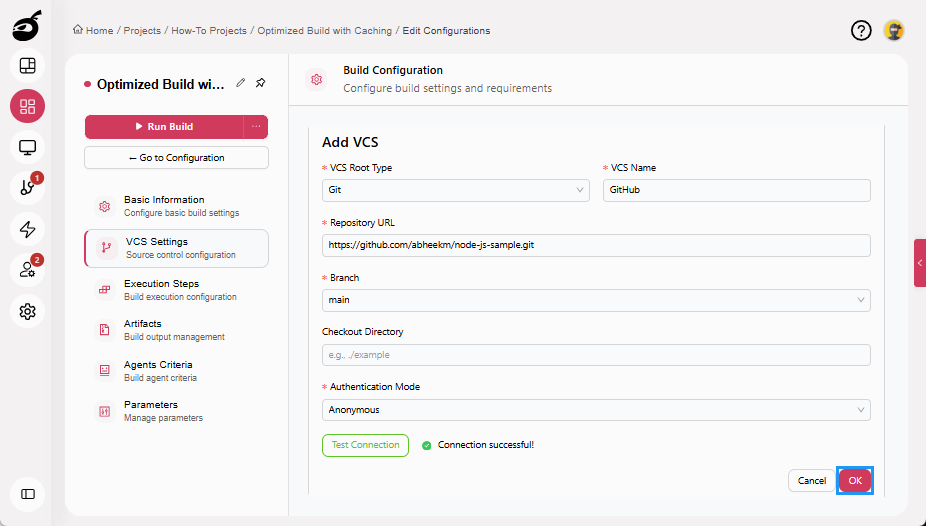This screenshot has height=526, width=926.
Task: Click the Test Connection button
Action: [x=365, y=445]
